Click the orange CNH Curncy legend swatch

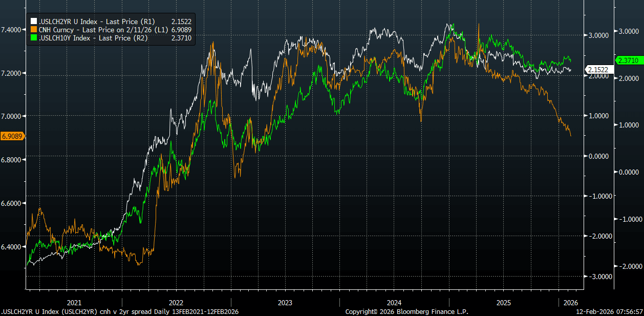pos(34,30)
